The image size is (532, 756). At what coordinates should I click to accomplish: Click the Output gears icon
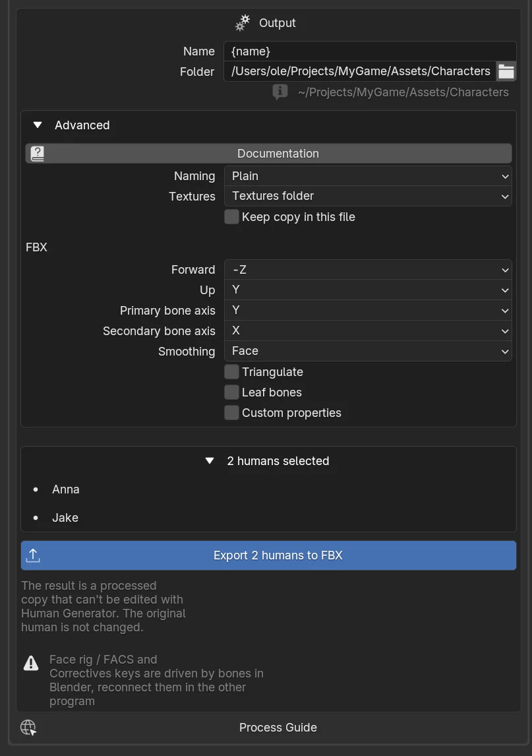243,22
